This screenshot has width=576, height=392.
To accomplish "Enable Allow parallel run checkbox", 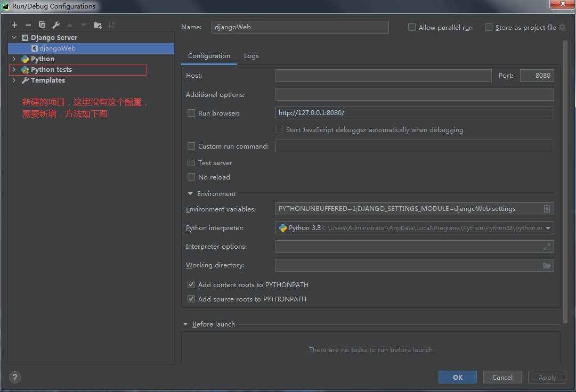I will tap(412, 28).
